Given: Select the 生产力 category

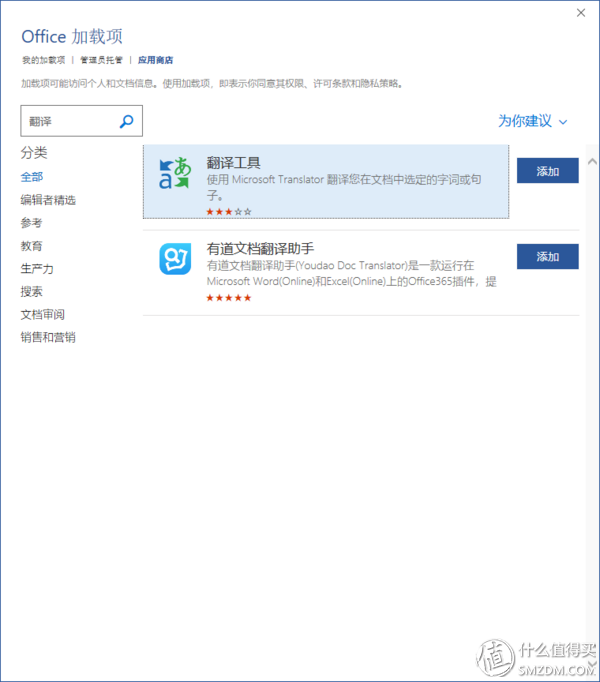Looking at the screenshot, I should (x=37, y=269).
